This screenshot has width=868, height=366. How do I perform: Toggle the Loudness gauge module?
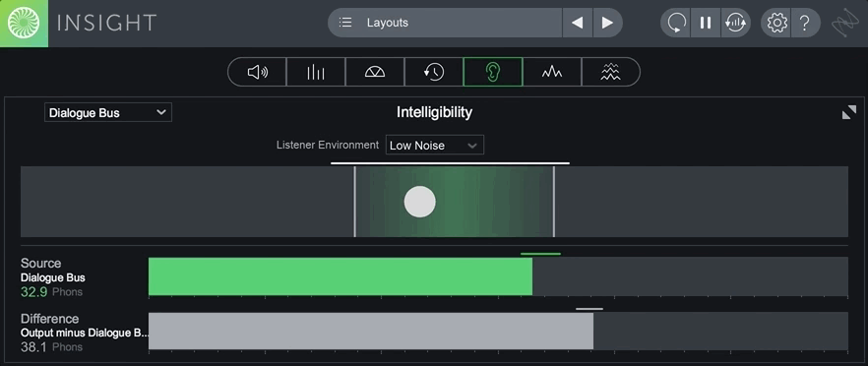click(375, 72)
